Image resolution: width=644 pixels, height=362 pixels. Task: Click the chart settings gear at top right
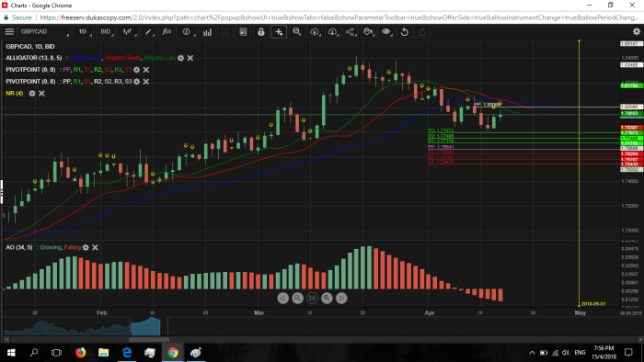pyautogui.click(x=637, y=31)
